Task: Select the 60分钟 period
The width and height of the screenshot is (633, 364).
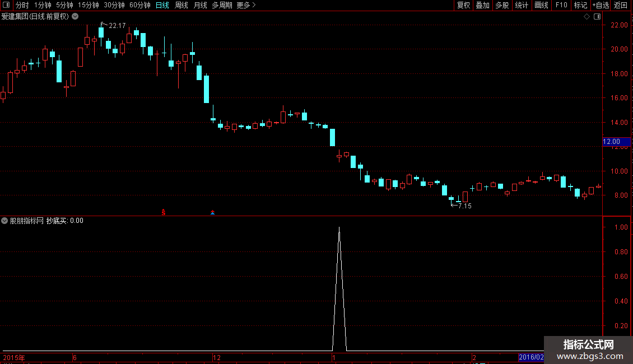Action: pyautogui.click(x=140, y=5)
